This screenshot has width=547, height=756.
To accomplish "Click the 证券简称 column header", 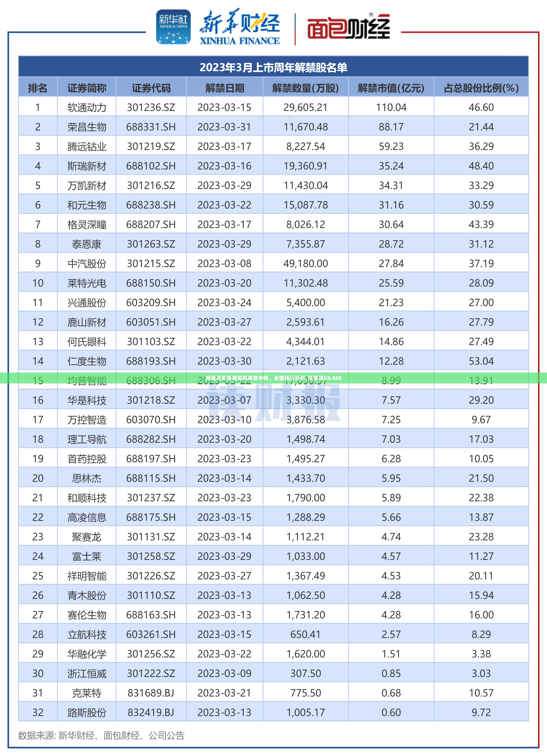I will pos(87,88).
